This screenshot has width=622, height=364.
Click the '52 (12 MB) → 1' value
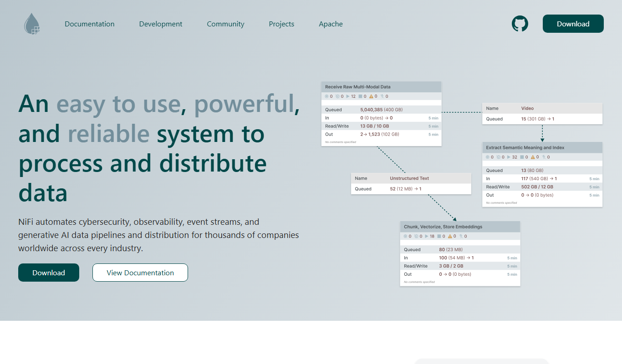(x=406, y=189)
